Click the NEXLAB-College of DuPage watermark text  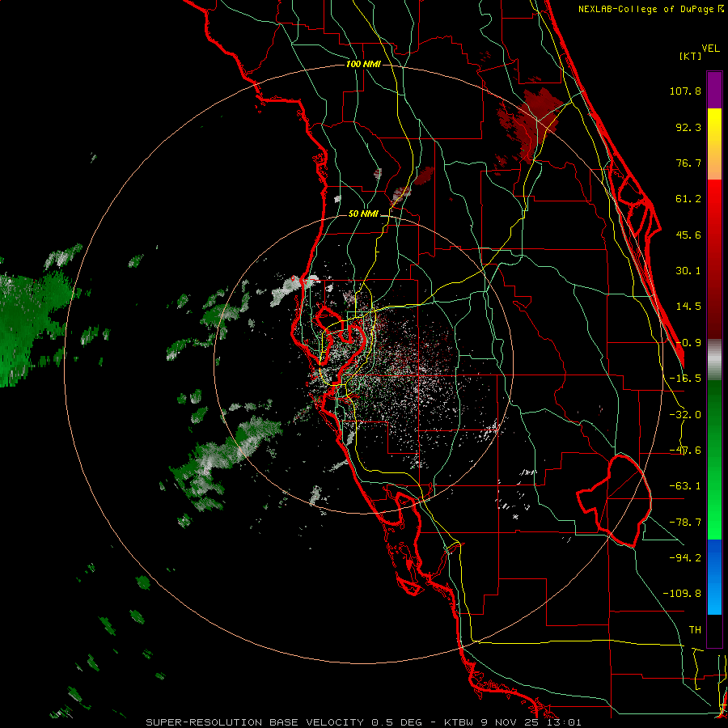[x=650, y=9]
